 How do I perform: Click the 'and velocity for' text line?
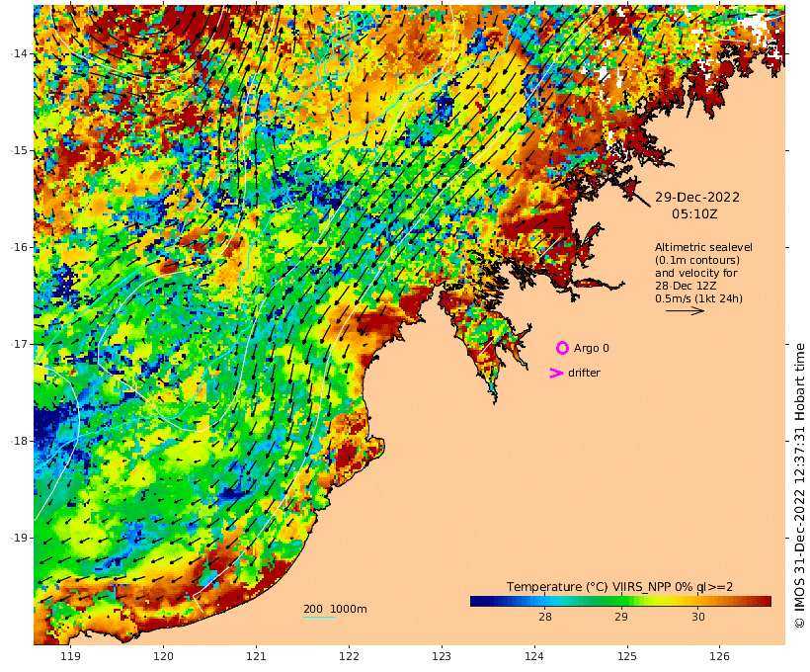pos(696,273)
